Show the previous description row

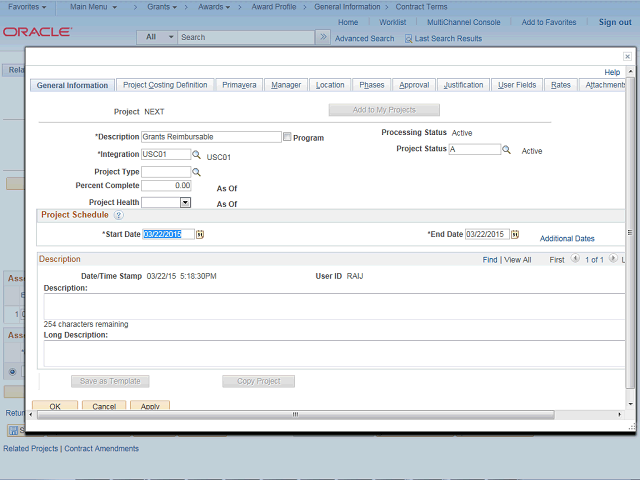click(x=575, y=259)
